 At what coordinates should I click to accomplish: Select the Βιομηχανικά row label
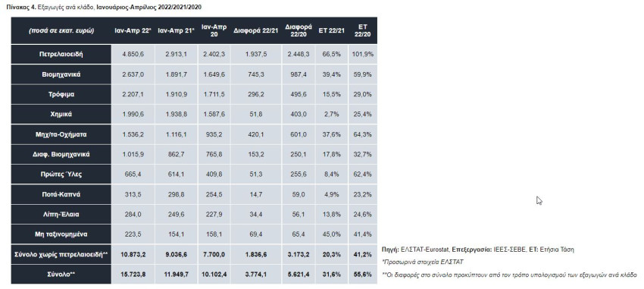[x=61, y=74]
